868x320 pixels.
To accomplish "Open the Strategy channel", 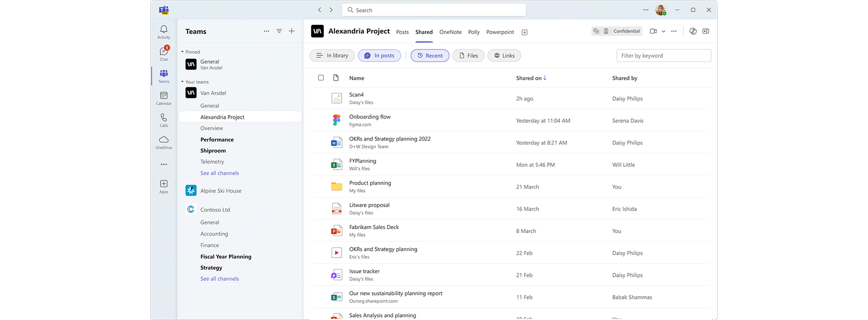I will (x=211, y=268).
